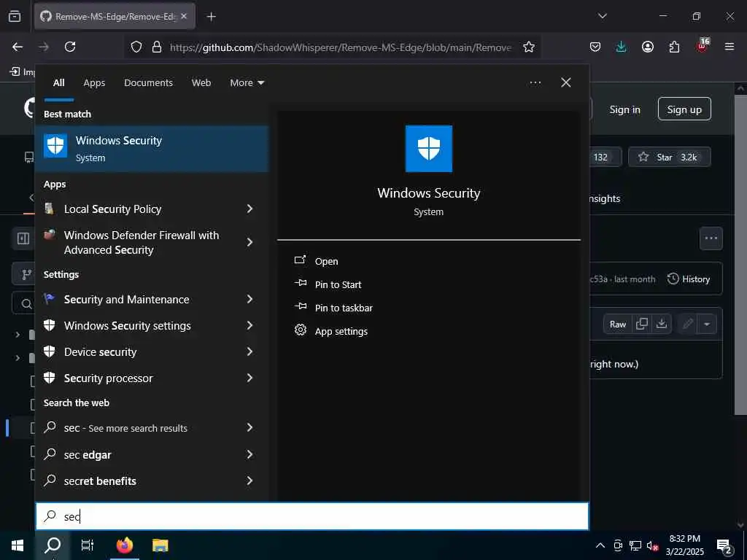747x560 pixels.
Task: Open Firefox account icon
Action: 648,47
